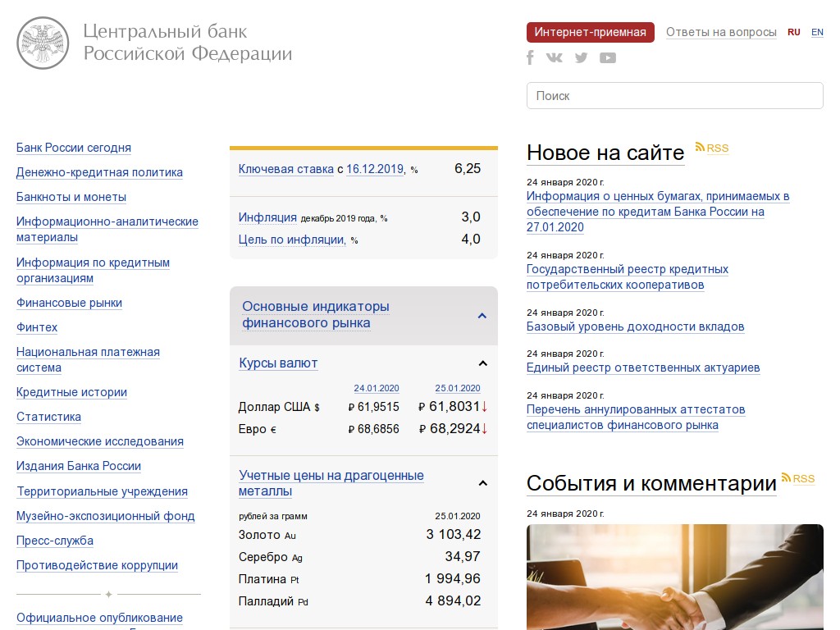Collapse the Основные индикаторы финансового рынка panel

[x=482, y=316]
